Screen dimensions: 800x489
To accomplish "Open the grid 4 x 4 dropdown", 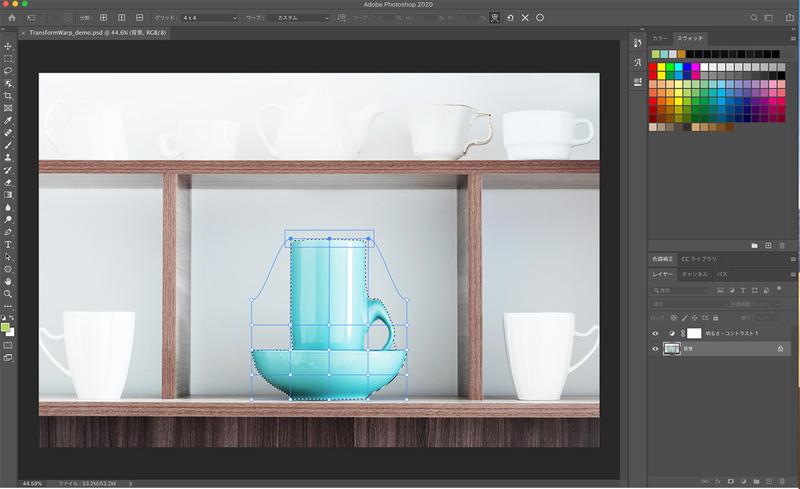I will [x=210, y=18].
